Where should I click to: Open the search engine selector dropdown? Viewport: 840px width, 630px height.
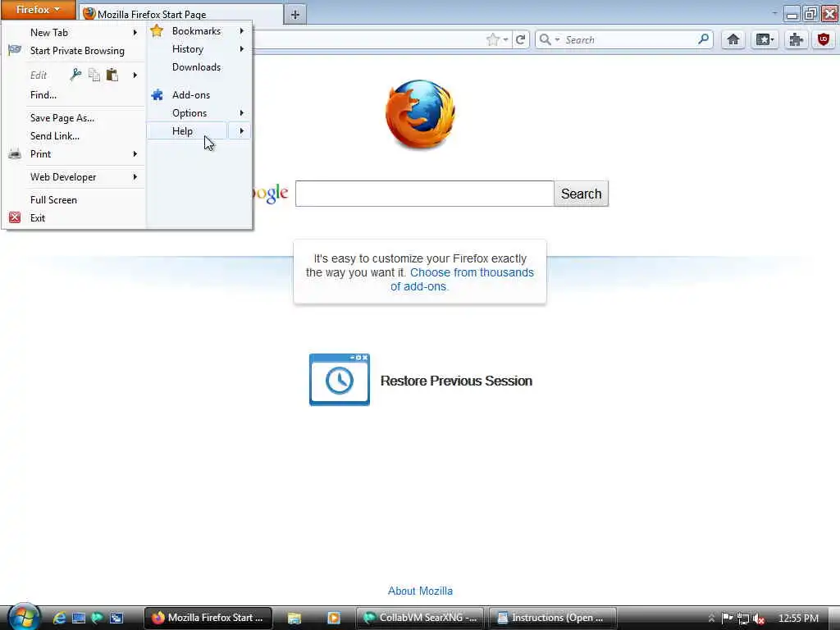coord(549,39)
